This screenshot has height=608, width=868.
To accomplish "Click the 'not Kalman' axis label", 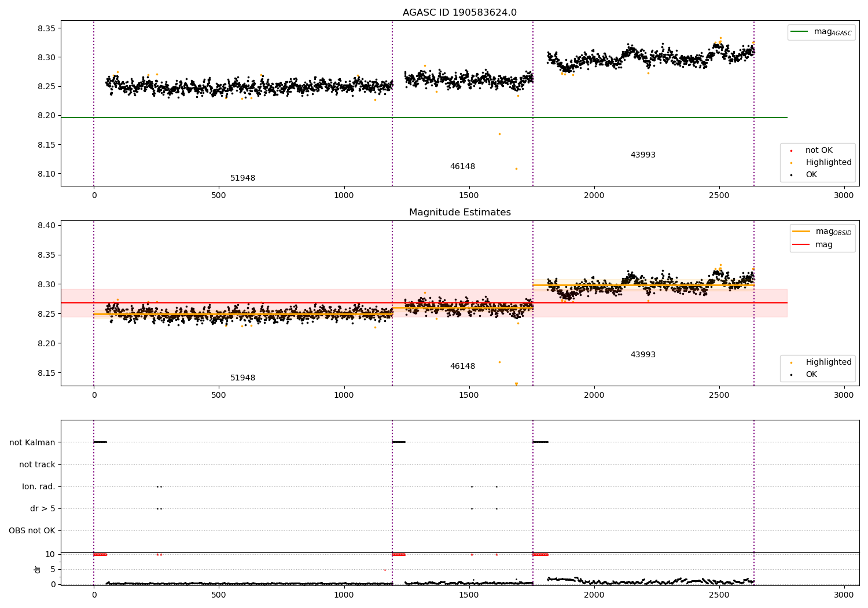I will click(32, 443).
